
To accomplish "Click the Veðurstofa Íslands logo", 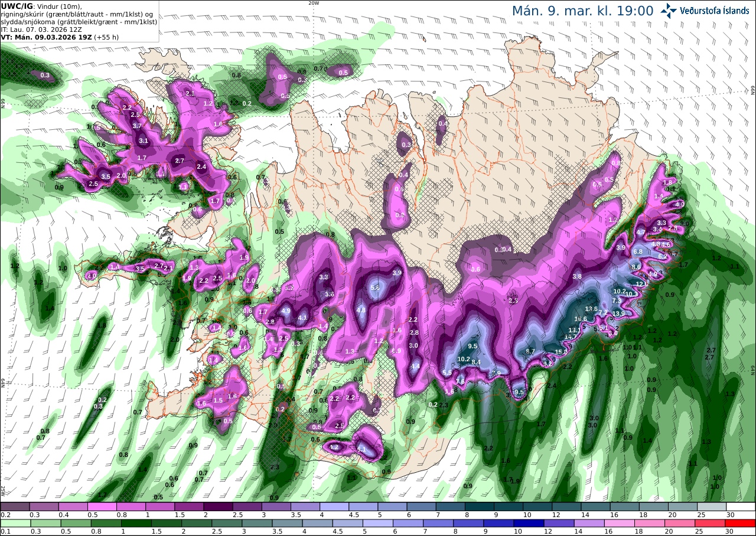I will point(705,11).
